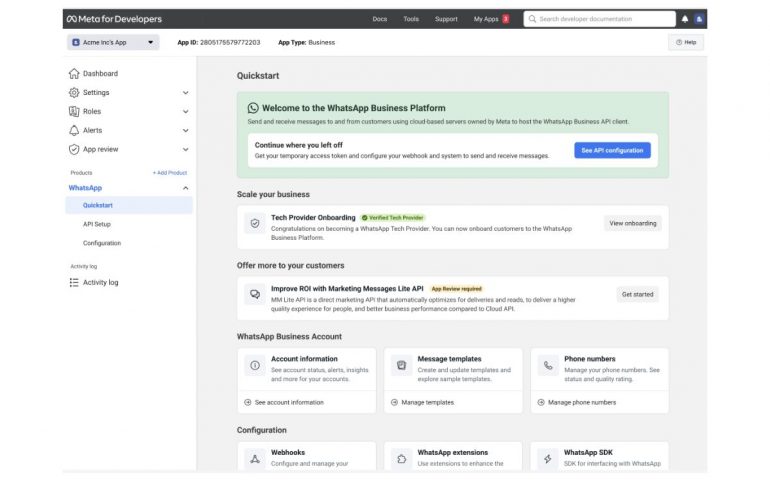
Task: Click arrow icon beside Manage templates
Action: pyautogui.click(x=394, y=402)
